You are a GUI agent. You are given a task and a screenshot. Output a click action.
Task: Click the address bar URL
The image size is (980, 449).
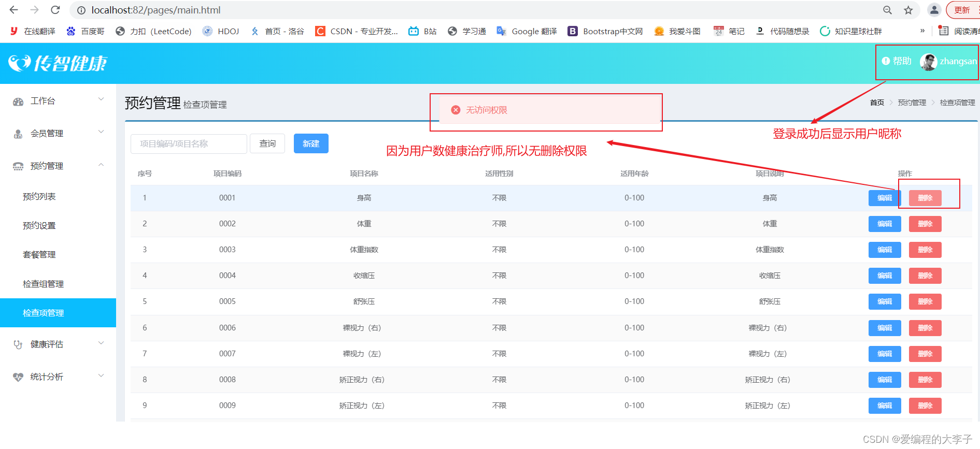click(x=156, y=10)
